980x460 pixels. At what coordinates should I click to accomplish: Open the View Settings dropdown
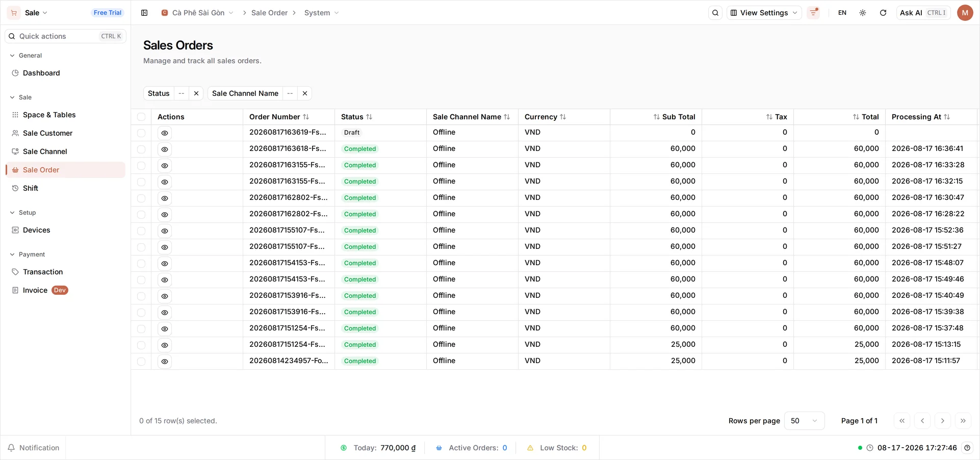(x=764, y=13)
